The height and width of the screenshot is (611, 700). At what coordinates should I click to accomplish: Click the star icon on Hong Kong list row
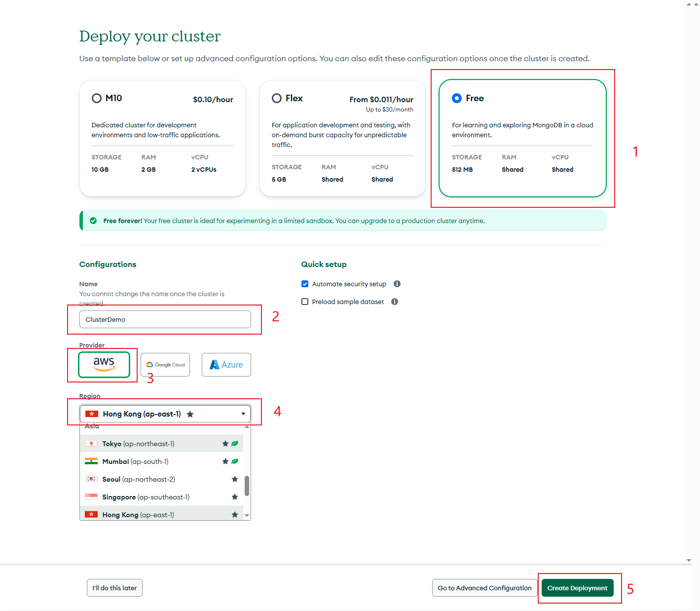coord(235,515)
